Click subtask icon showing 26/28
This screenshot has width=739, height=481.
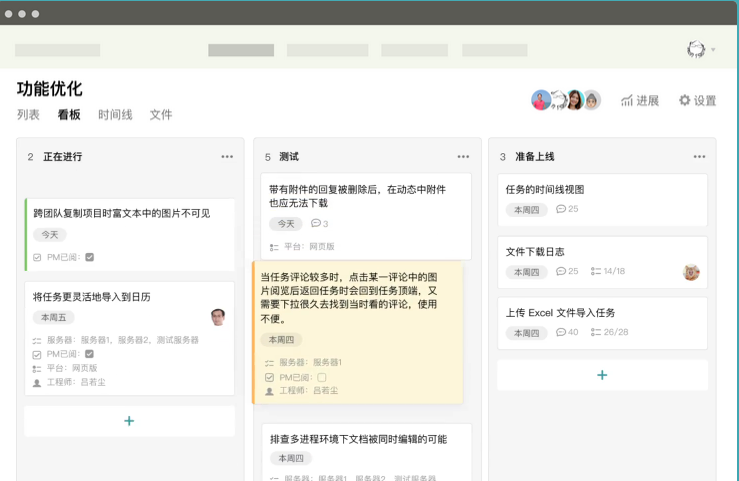(x=596, y=332)
